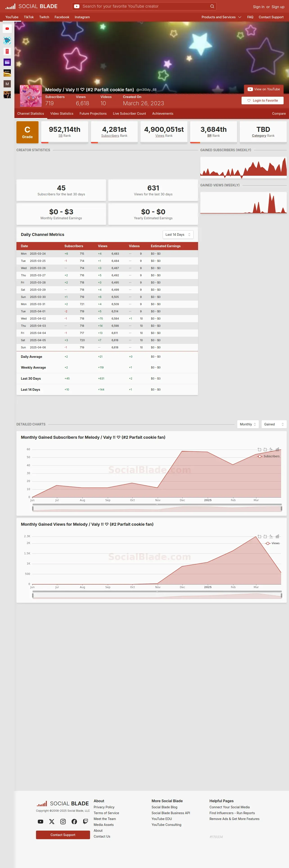Screen dimensions: 289x868
Task: Open the Monthly interval dropdown
Action: pos(248,424)
